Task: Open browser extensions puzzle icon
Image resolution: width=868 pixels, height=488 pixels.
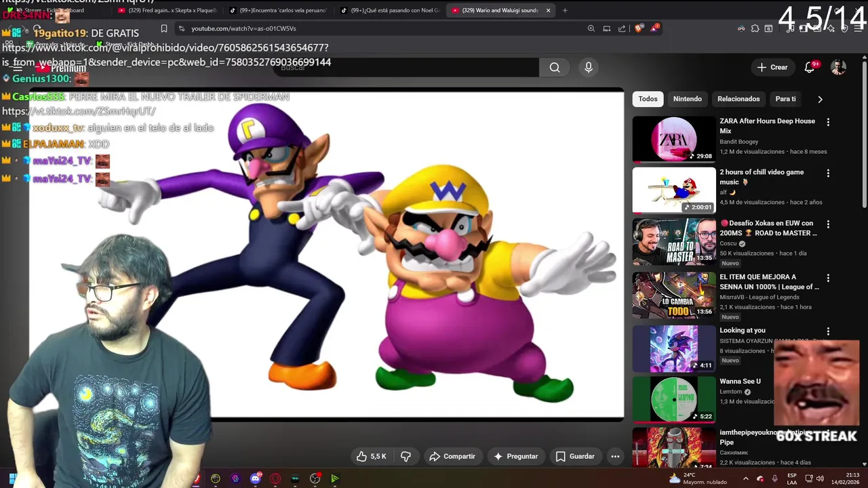Action: (x=755, y=28)
